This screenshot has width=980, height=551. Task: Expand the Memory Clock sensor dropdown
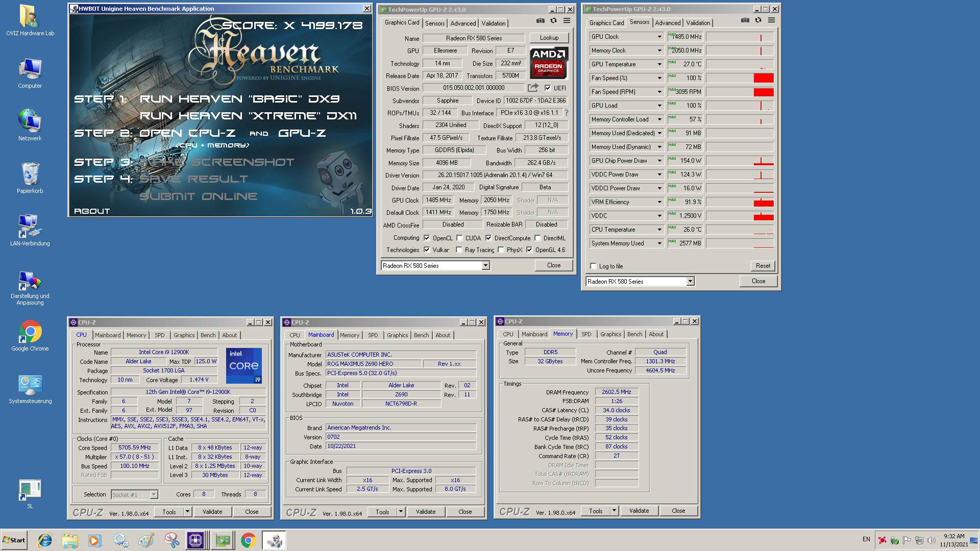659,51
